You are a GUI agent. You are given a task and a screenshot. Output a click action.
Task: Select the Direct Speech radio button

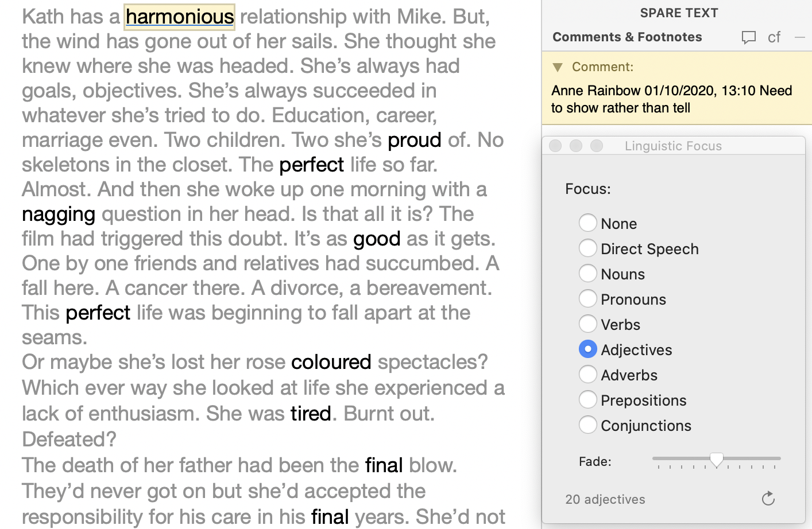[588, 248]
